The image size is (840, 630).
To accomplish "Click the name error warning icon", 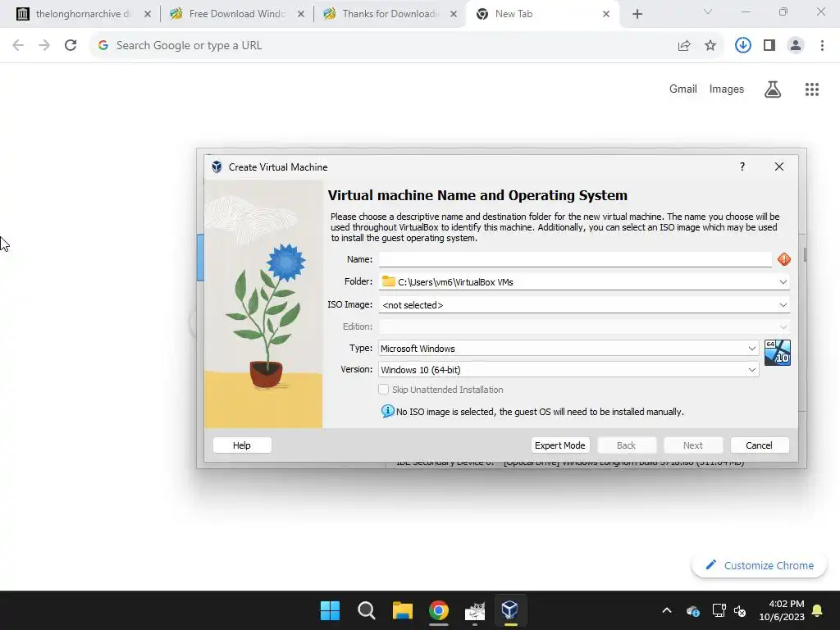I will click(783, 259).
